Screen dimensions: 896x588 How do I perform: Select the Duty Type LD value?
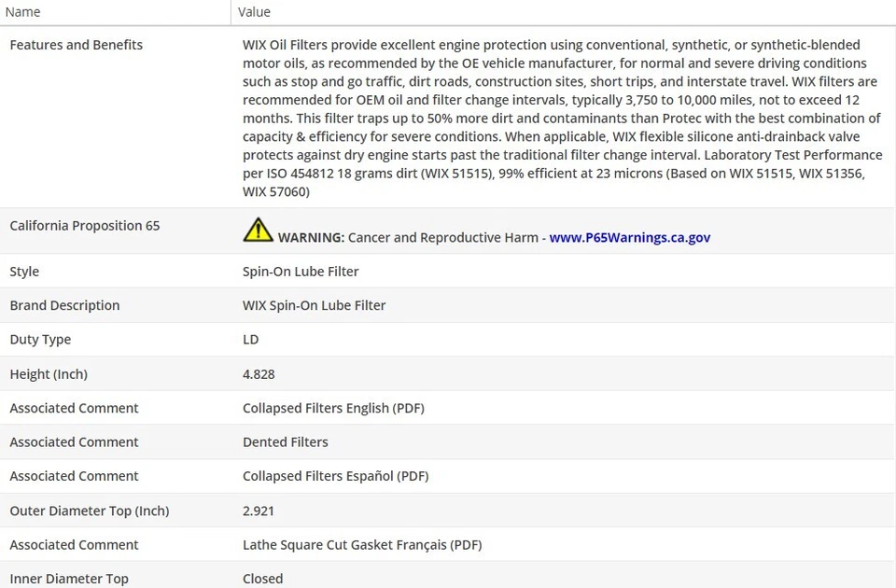point(250,340)
